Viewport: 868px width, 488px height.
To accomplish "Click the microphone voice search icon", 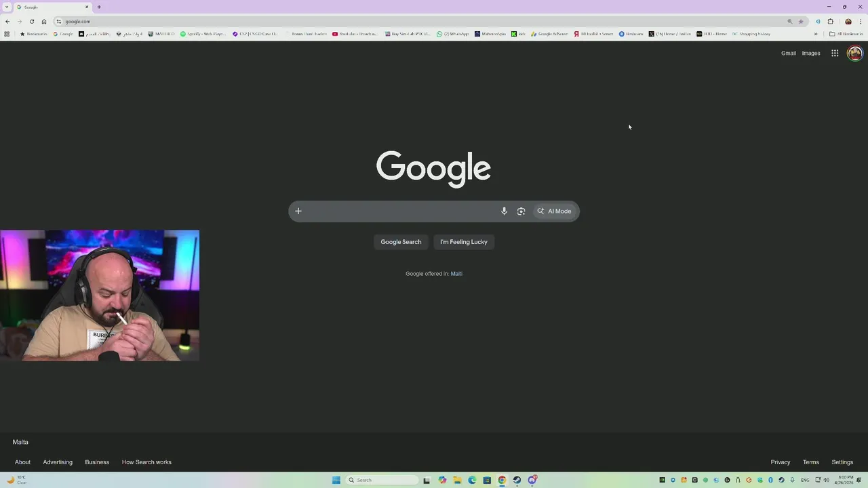I will 504,211.
